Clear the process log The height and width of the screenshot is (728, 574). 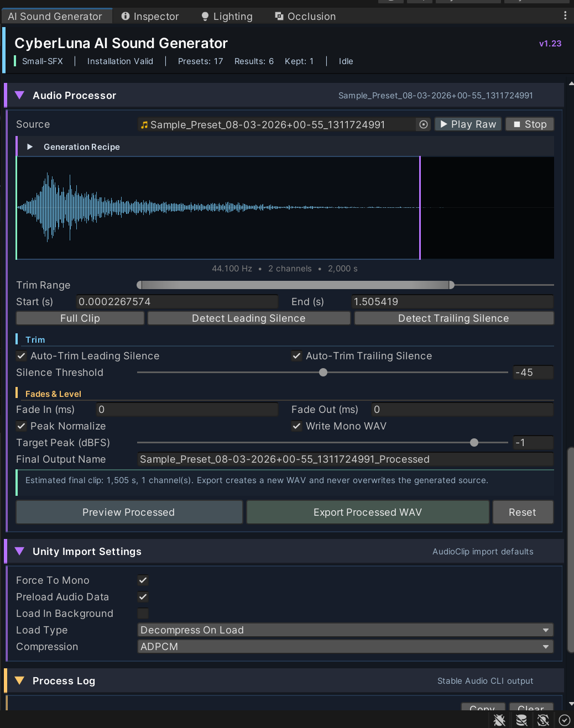531,707
